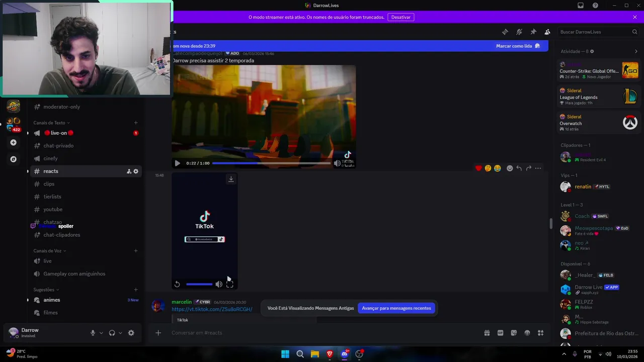This screenshot has height=362, width=644.
Task: Click the Conversar em #reacts message field
Action: tap(322, 333)
